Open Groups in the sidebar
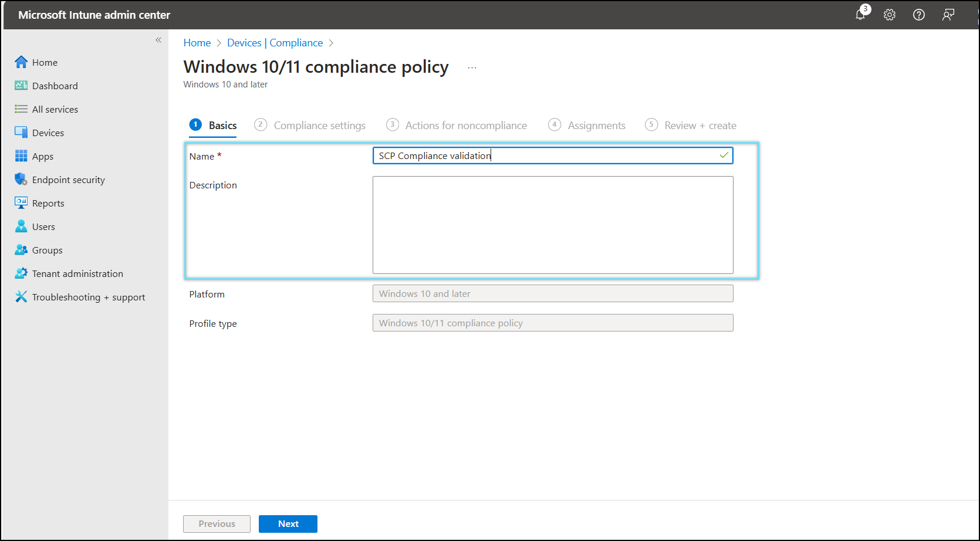Viewport: 980px width, 541px height. tap(47, 250)
